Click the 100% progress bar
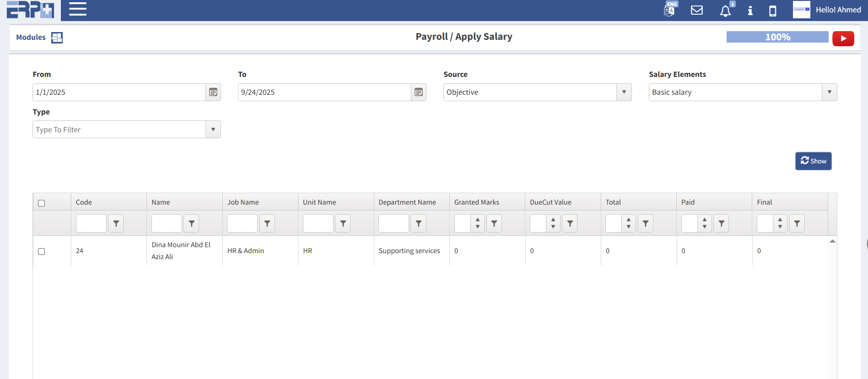The image size is (868, 379). tap(777, 37)
